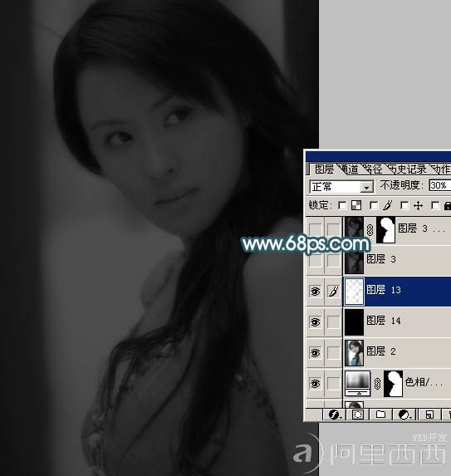Click the paintbrush indicator on 图层 13
Screen dimensions: 451x476
coord(334,292)
